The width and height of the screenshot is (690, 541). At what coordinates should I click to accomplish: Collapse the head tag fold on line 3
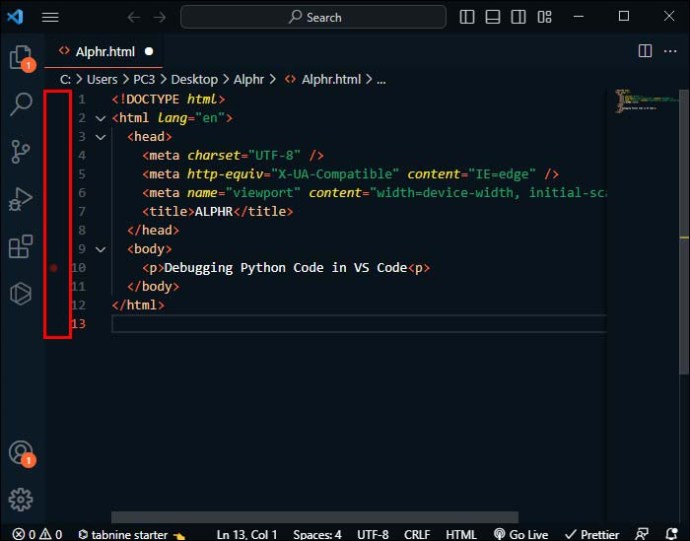[101, 137]
